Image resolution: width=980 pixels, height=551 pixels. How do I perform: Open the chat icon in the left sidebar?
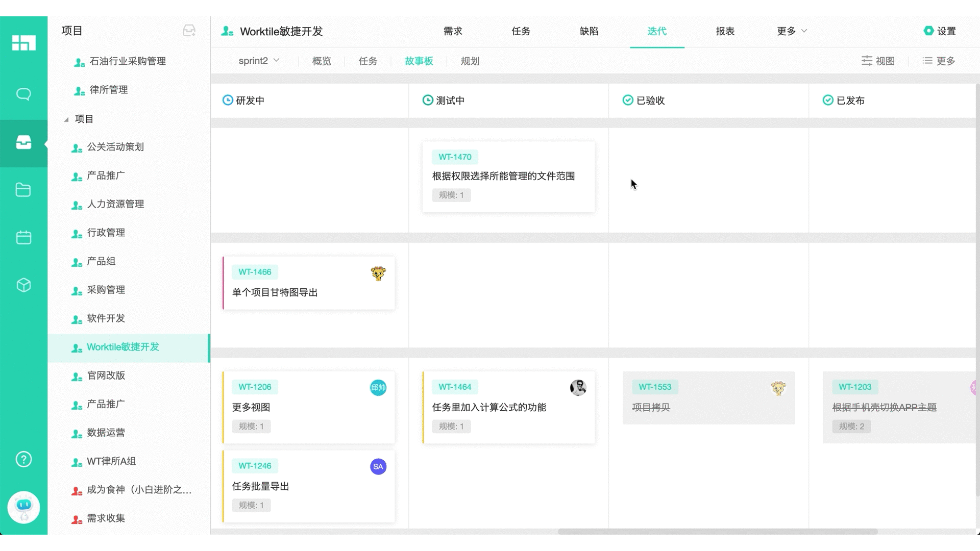pos(23,94)
